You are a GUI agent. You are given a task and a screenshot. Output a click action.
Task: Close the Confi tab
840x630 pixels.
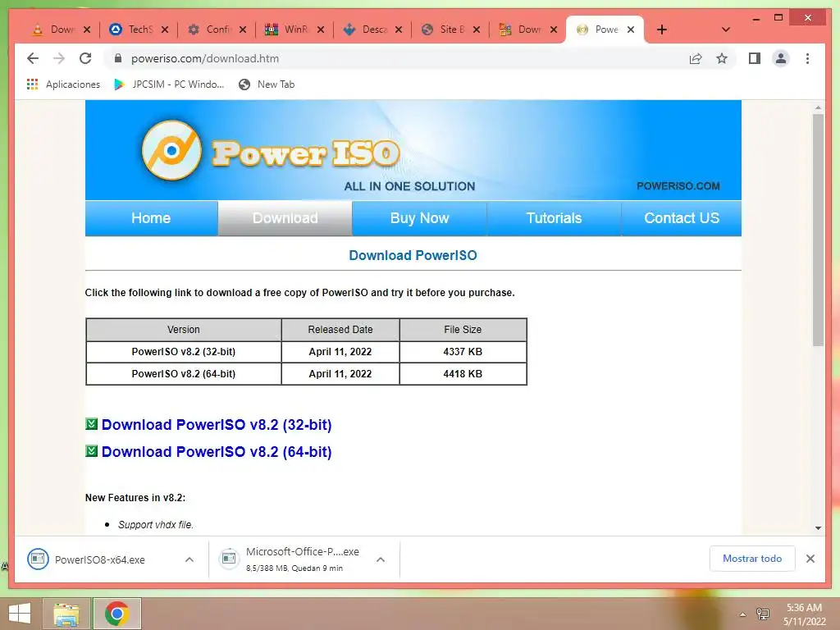tap(243, 30)
